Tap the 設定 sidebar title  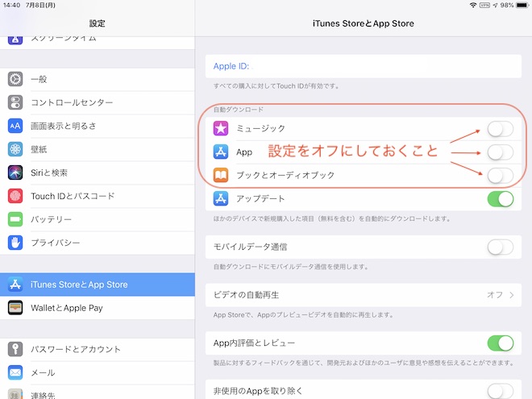(x=97, y=23)
